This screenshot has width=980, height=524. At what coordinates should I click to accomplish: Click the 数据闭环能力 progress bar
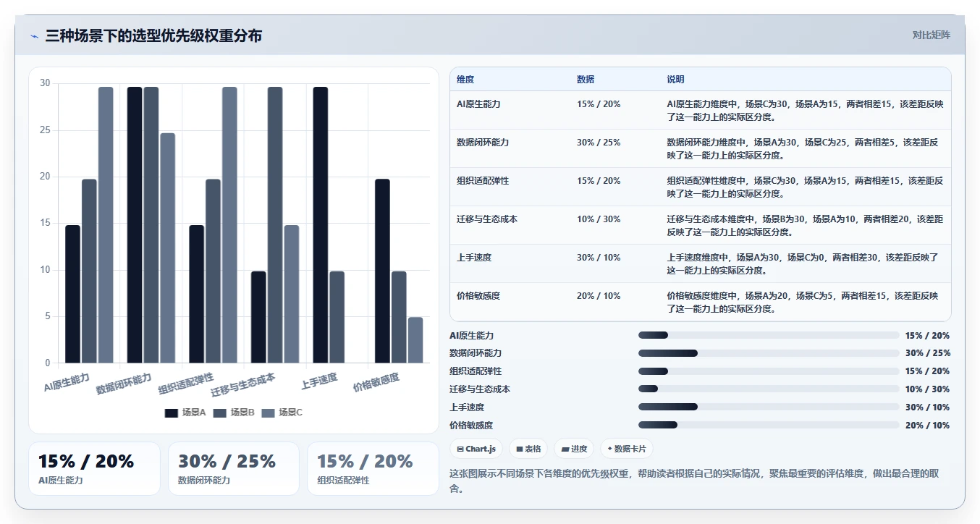click(769, 353)
